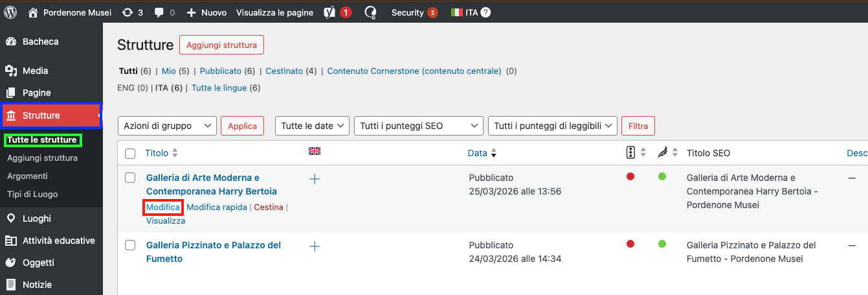This screenshot has width=868, height=295.
Task: Add English translation for Galleria Pizzinato
Action: 315,246
